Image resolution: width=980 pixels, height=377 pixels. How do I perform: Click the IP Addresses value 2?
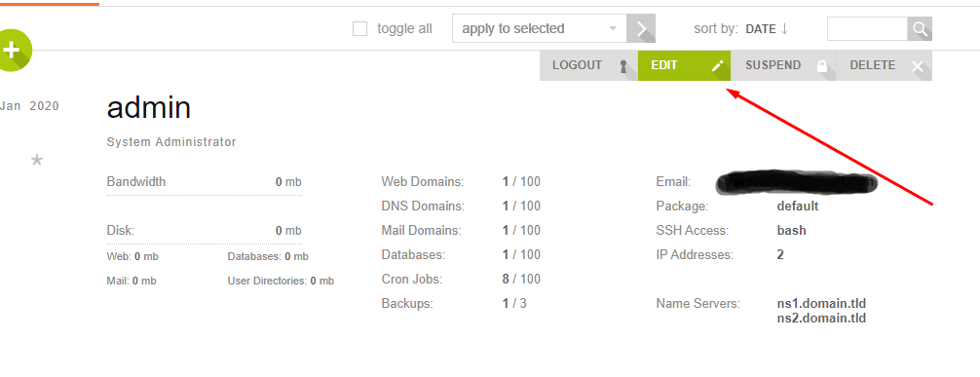click(780, 254)
